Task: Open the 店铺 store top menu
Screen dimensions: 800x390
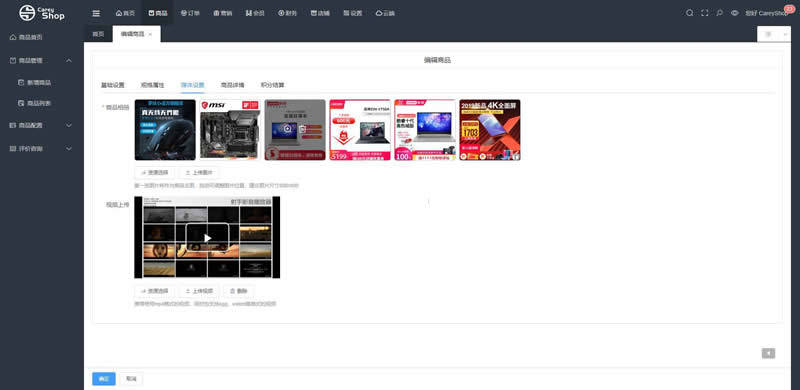Action: [320, 13]
